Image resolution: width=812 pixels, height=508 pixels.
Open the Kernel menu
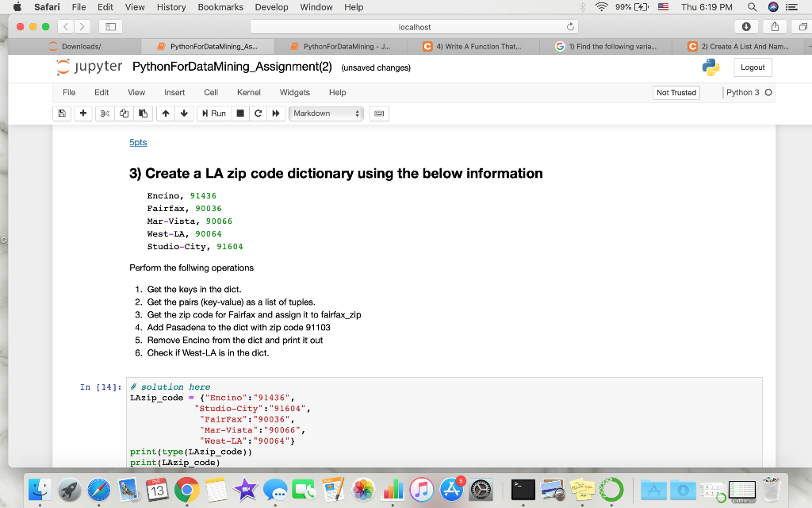(x=248, y=92)
